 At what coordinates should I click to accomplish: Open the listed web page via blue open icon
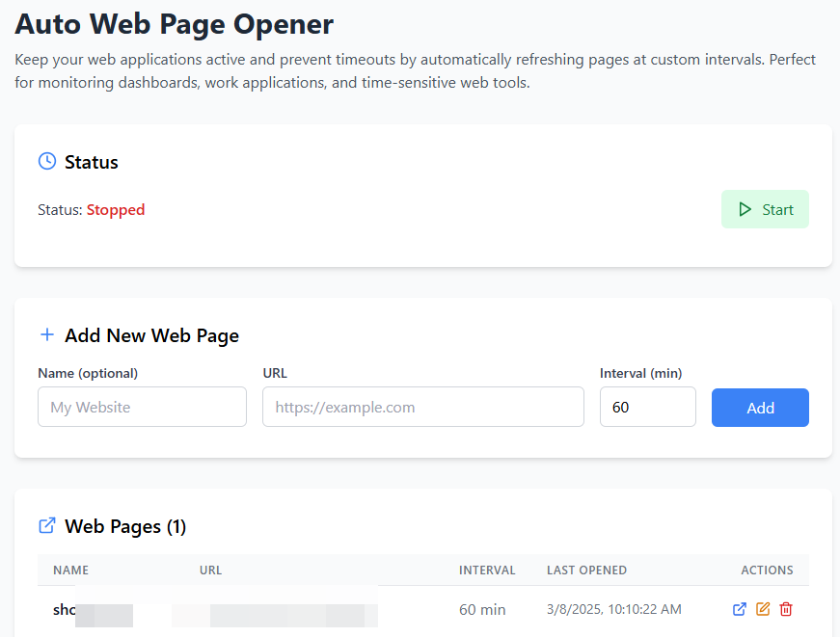(740, 609)
